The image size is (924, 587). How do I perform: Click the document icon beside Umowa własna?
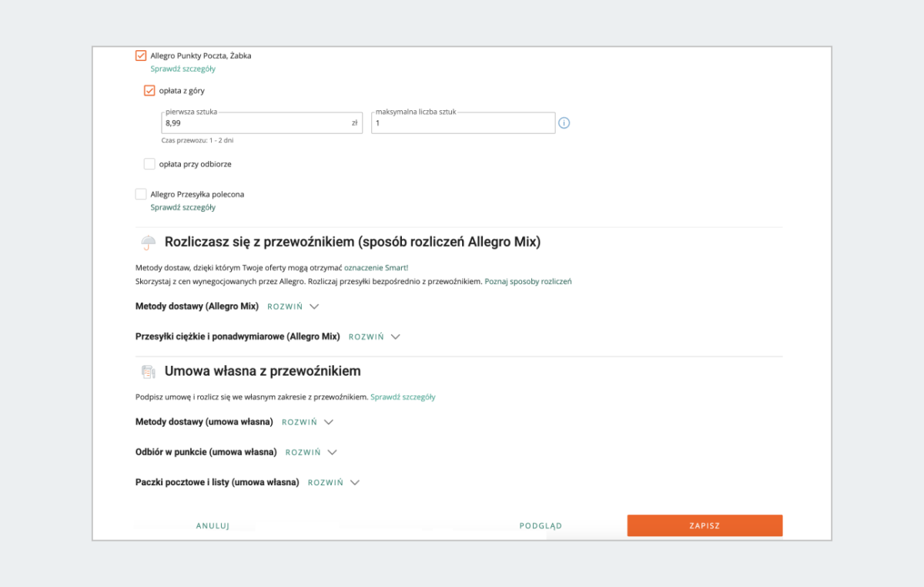point(148,372)
